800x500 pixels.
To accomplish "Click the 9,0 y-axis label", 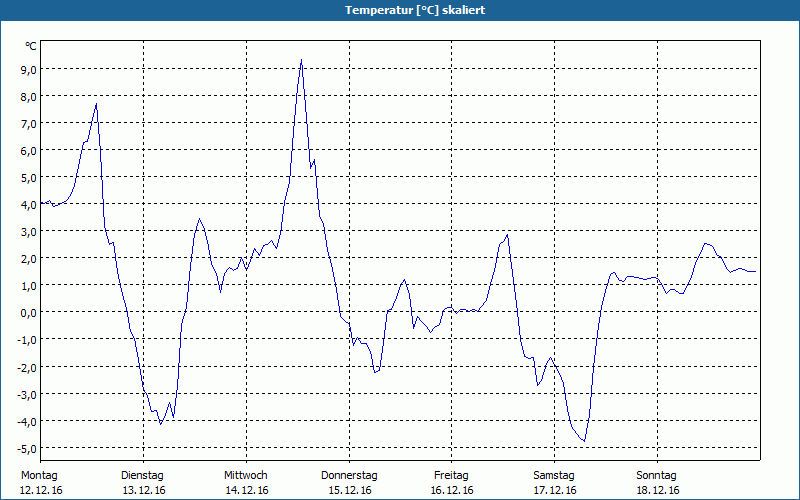I will (x=28, y=69).
